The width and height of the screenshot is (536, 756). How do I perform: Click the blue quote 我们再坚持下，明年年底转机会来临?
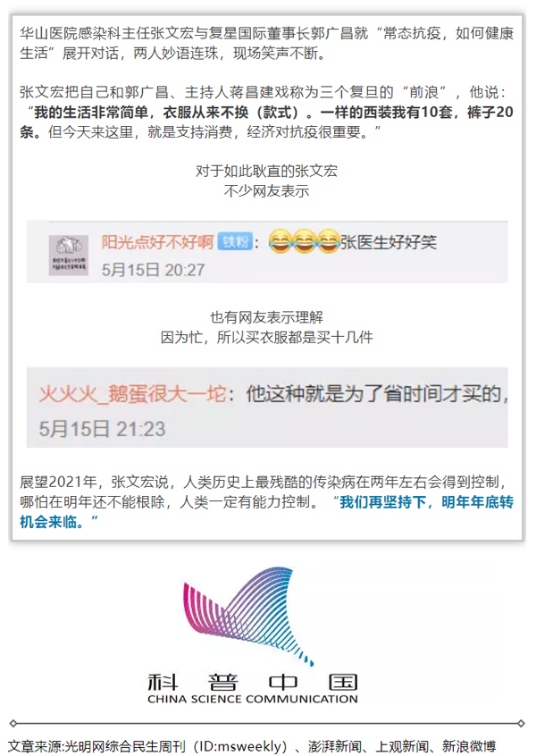click(266, 511)
